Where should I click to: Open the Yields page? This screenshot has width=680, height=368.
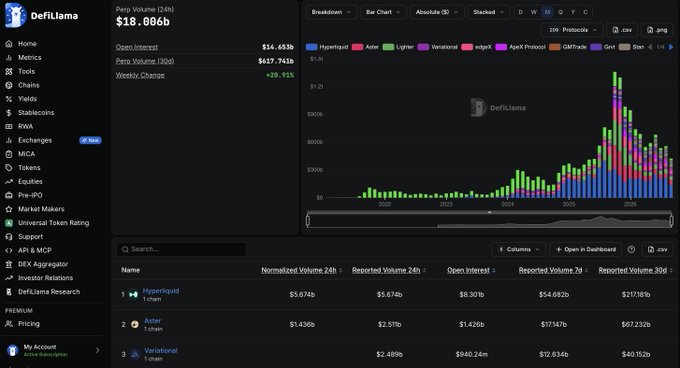click(27, 99)
